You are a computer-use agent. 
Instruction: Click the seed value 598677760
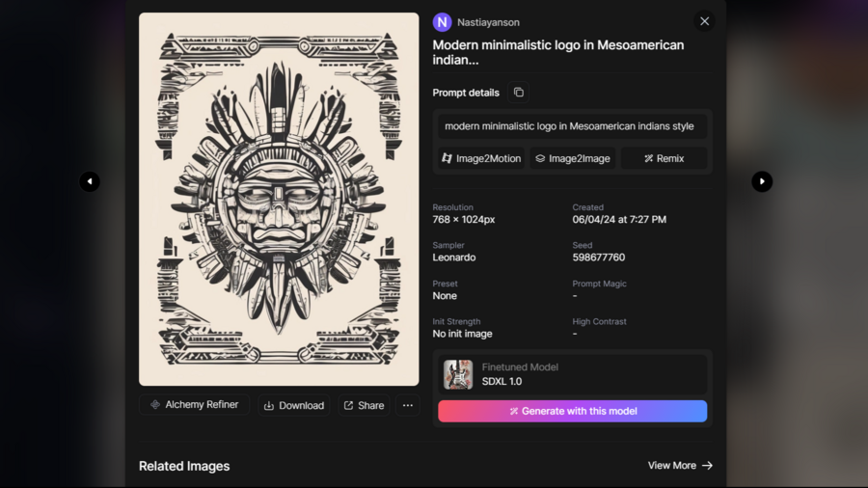pyautogui.click(x=598, y=258)
